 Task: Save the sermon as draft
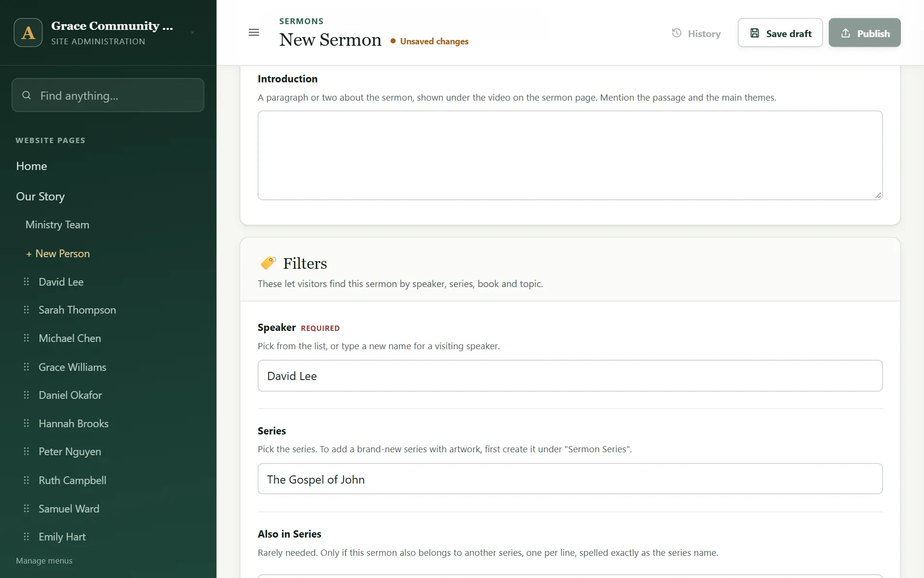pyautogui.click(x=780, y=33)
